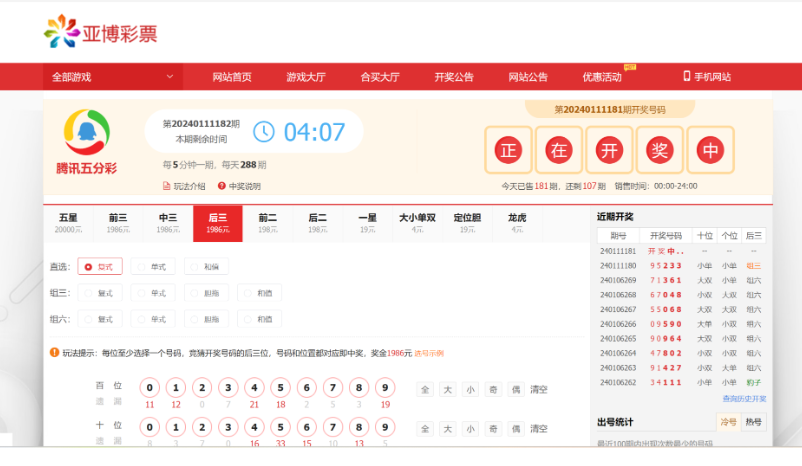Click draw row 240111180 in 近期开奖
This screenshot has width=802, height=466.
click(681, 265)
